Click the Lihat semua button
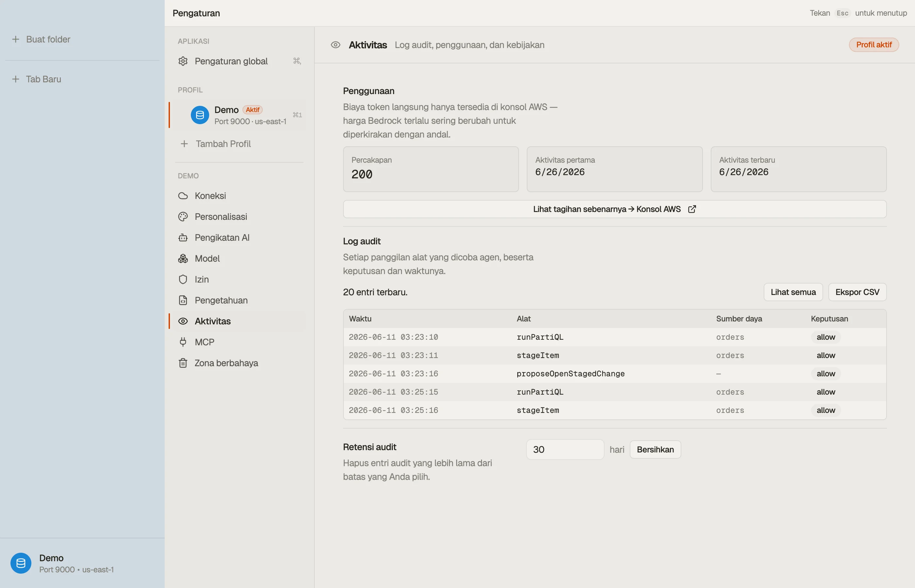Viewport: 915px width, 588px height. pyautogui.click(x=793, y=292)
